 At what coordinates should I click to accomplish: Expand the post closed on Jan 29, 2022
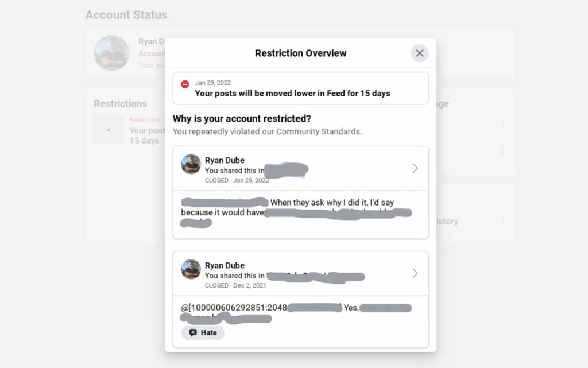[x=415, y=168]
